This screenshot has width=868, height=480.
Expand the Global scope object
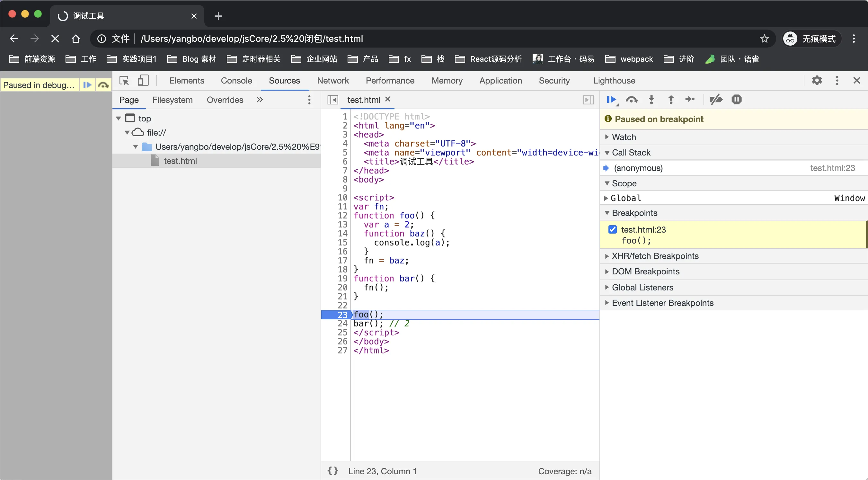pos(606,198)
